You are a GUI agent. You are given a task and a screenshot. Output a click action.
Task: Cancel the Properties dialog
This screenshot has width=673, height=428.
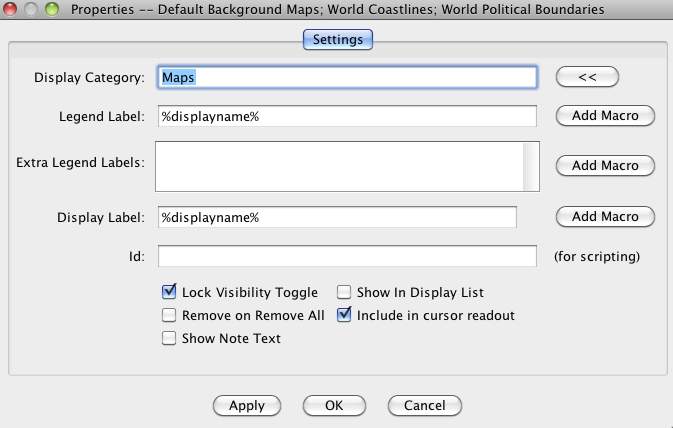coord(425,405)
